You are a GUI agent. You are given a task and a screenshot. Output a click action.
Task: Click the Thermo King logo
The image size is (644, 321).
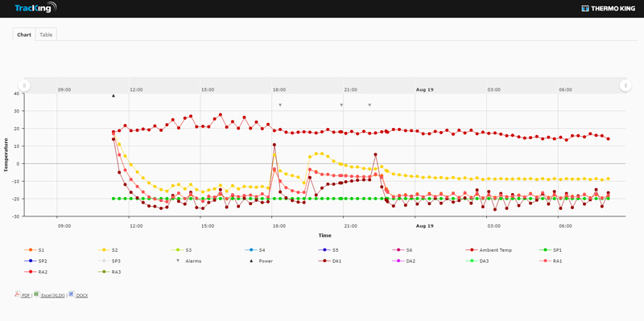click(x=609, y=8)
